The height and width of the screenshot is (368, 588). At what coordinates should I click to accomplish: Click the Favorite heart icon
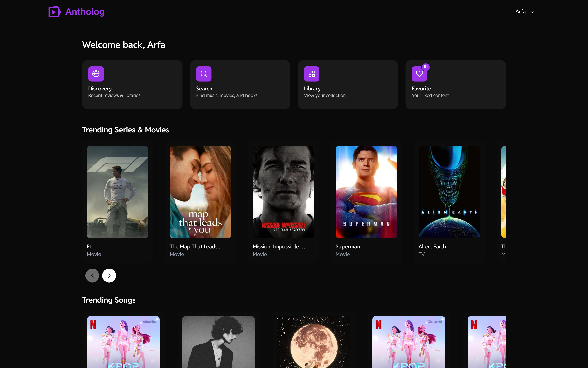419,74
